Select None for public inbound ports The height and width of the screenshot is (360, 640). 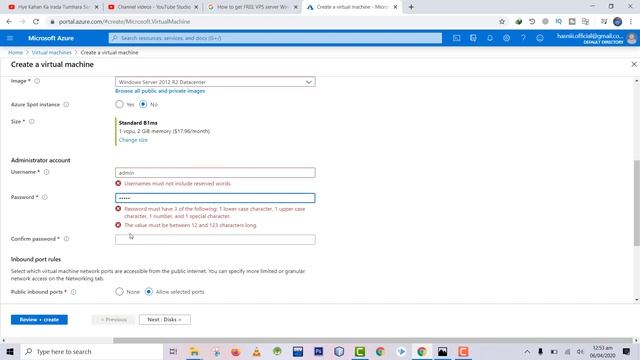119,292
